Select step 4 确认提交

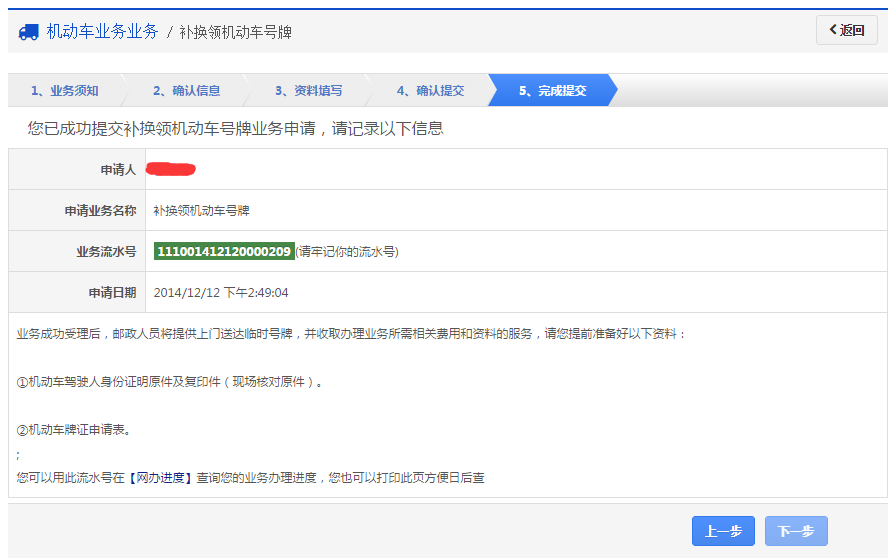430,90
